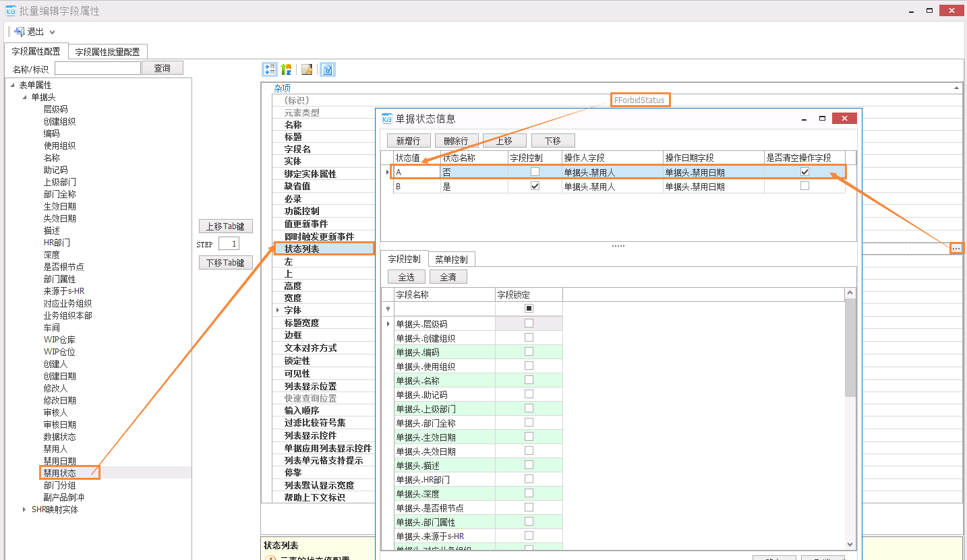Click the filter row pin icon in field grid
Screen dimensions: 967x560
[x=388, y=309]
